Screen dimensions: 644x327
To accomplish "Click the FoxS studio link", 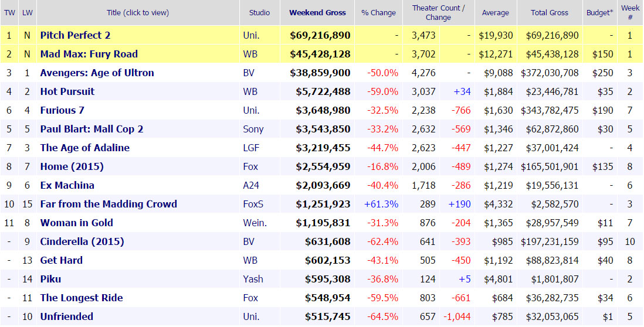I will coord(253,204).
